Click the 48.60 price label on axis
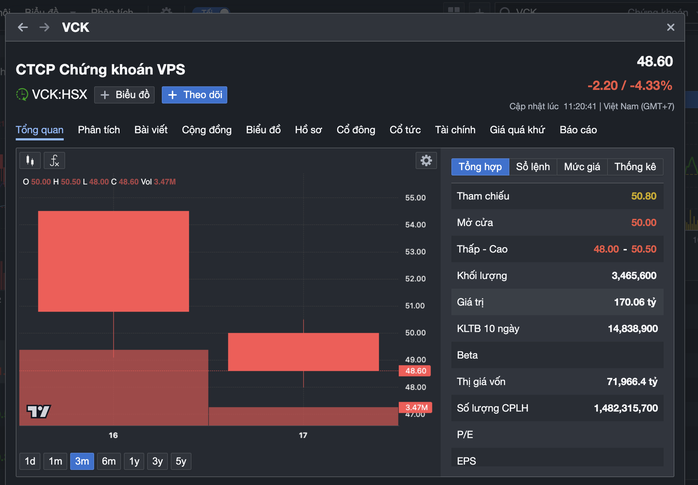 point(414,371)
